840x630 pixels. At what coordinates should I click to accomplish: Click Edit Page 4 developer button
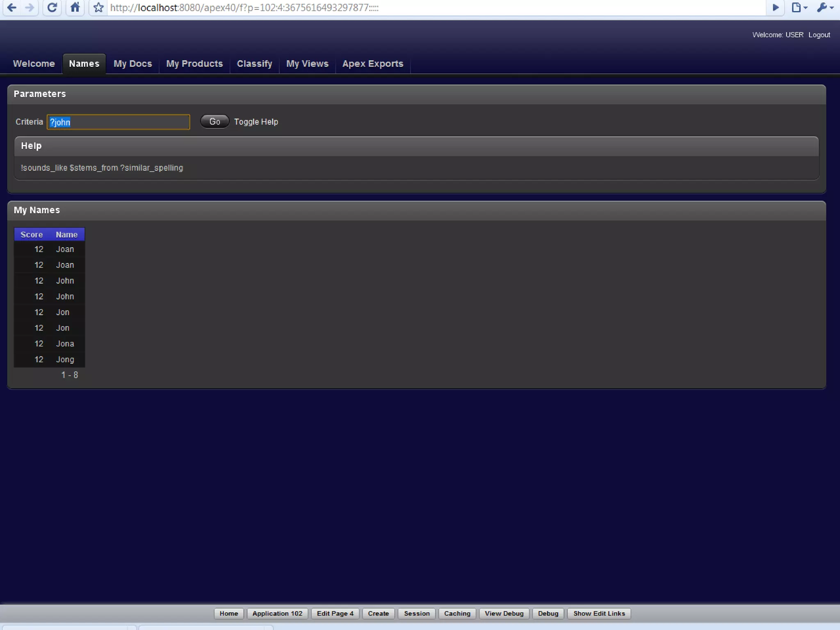pos(335,613)
